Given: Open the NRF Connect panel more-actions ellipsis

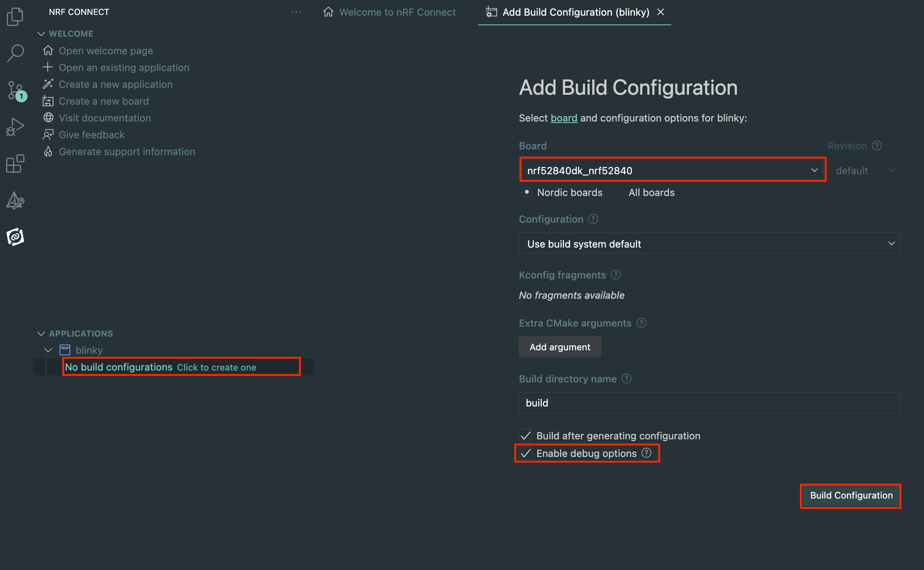Looking at the screenshot, I should [x=296, y=12].
